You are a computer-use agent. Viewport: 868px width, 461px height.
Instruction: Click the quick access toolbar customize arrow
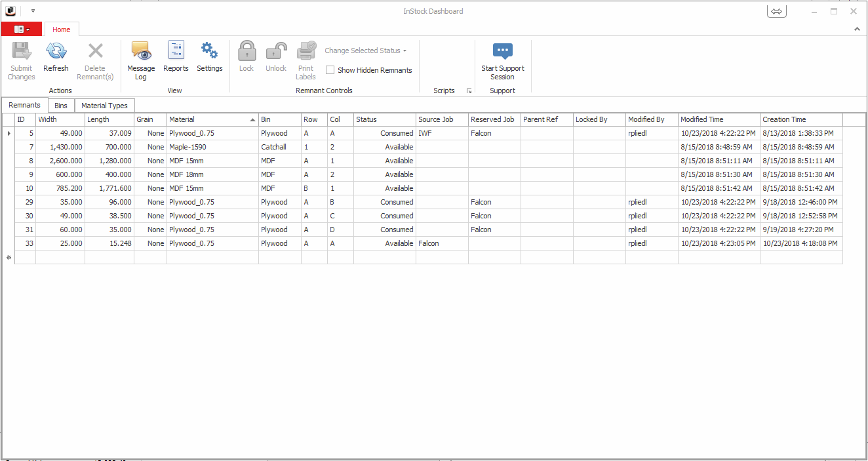click(x=33, y=11)
